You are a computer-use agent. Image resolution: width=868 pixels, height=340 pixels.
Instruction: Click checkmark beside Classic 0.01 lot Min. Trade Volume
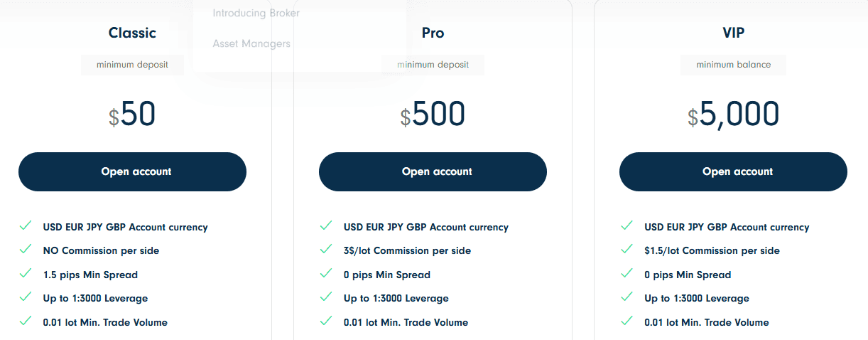coord(26,322)
